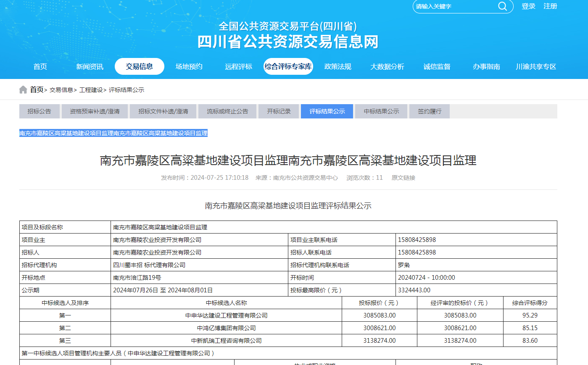Viewport: 588px width, 365px height.
Task: Click score 95.29 for first candidate
Action: coord(530,315)
